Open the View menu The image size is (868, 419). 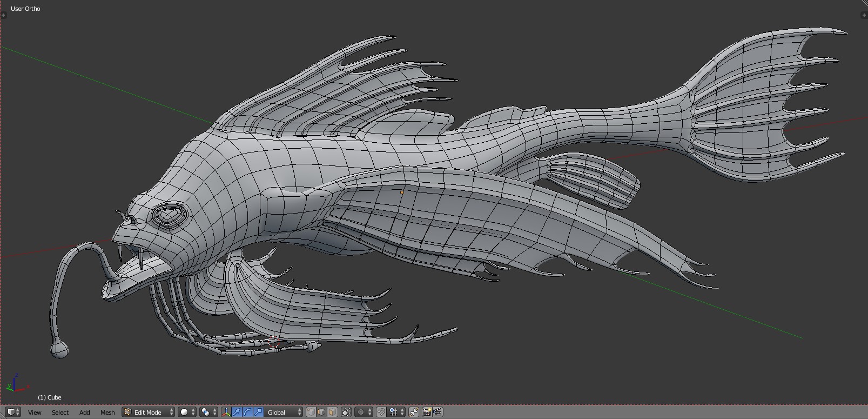pos(35,412)
